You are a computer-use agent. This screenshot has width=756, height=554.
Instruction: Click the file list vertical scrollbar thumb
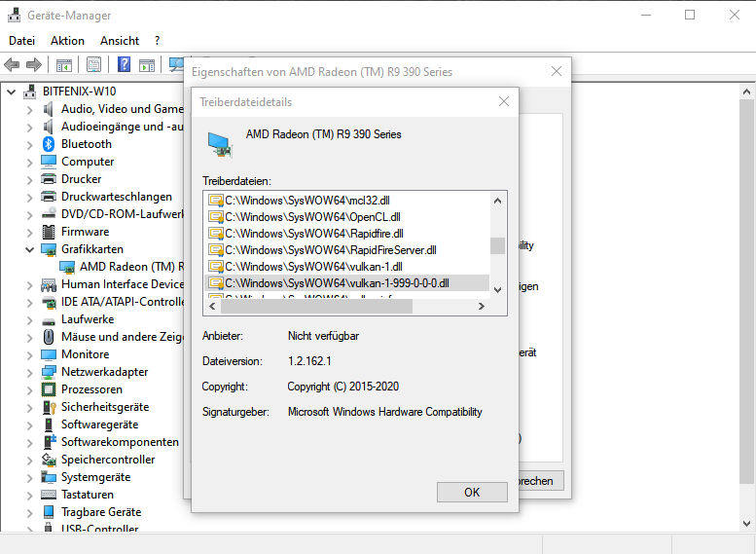tap(497, 245)
